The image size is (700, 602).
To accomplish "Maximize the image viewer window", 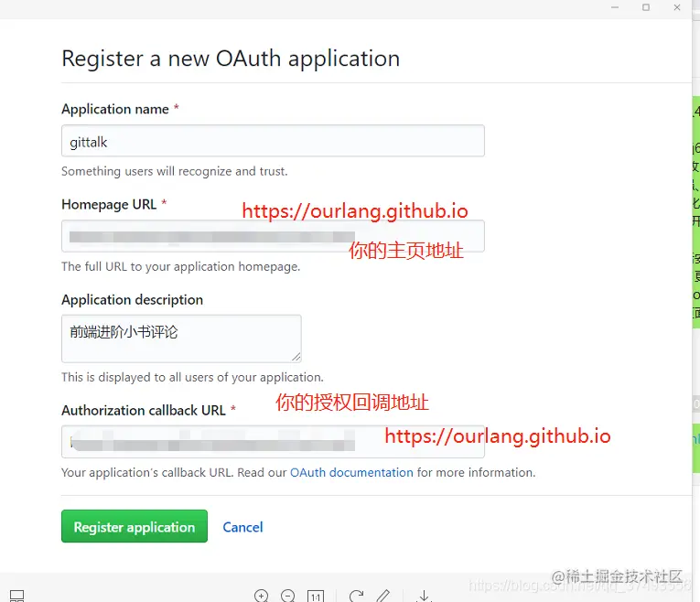I will (646, 7).
